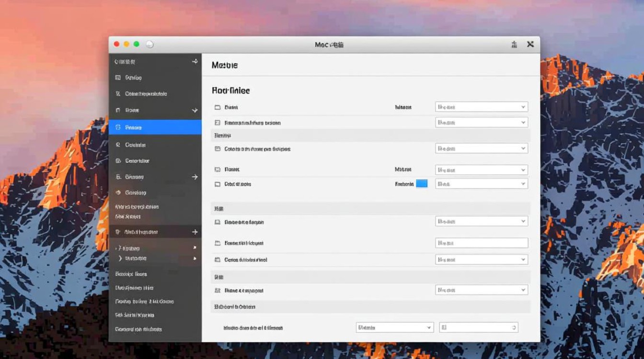Open the dropdown next to the blue color swatch
The image size is (644, 359).
coord(481,184)
